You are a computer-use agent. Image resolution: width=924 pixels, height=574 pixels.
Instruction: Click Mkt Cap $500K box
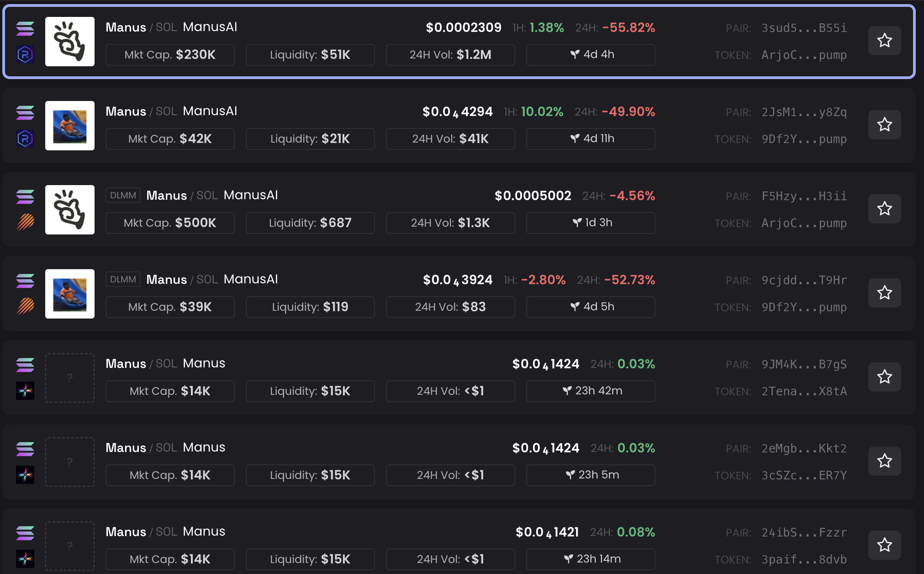pyautogui.click(x=170, y=223)
